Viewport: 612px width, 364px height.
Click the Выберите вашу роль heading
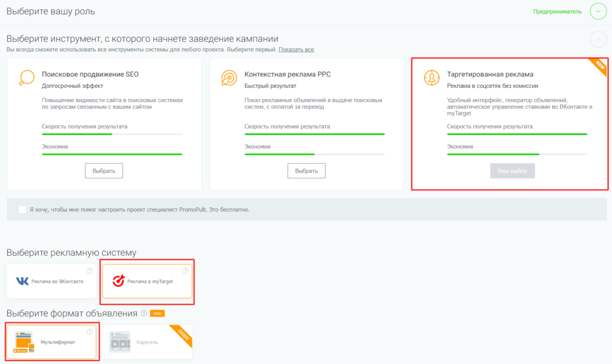click(51, 11)
